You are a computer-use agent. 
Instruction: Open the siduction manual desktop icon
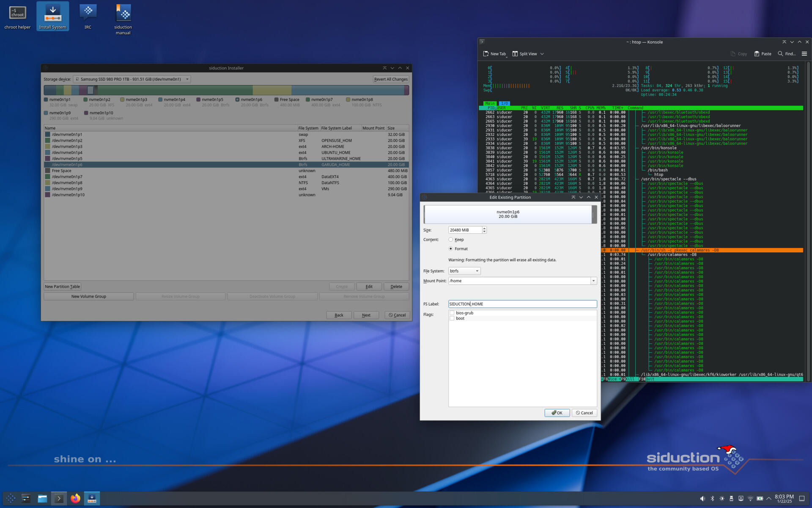(x=123, y=19)
